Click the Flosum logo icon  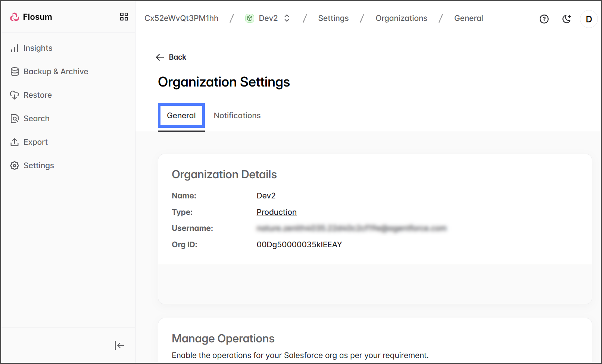[14, 17]
